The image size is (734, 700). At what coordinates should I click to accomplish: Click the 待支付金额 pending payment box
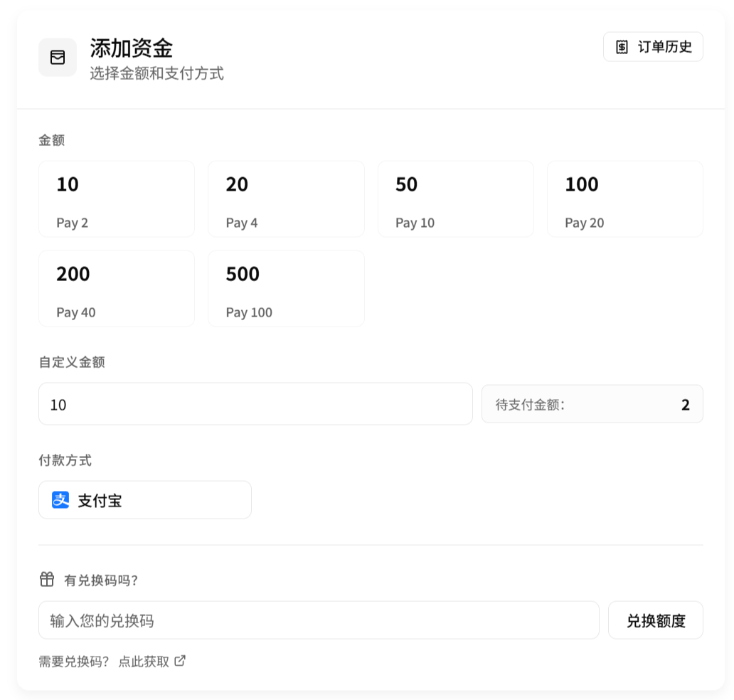tap(592, 404)
